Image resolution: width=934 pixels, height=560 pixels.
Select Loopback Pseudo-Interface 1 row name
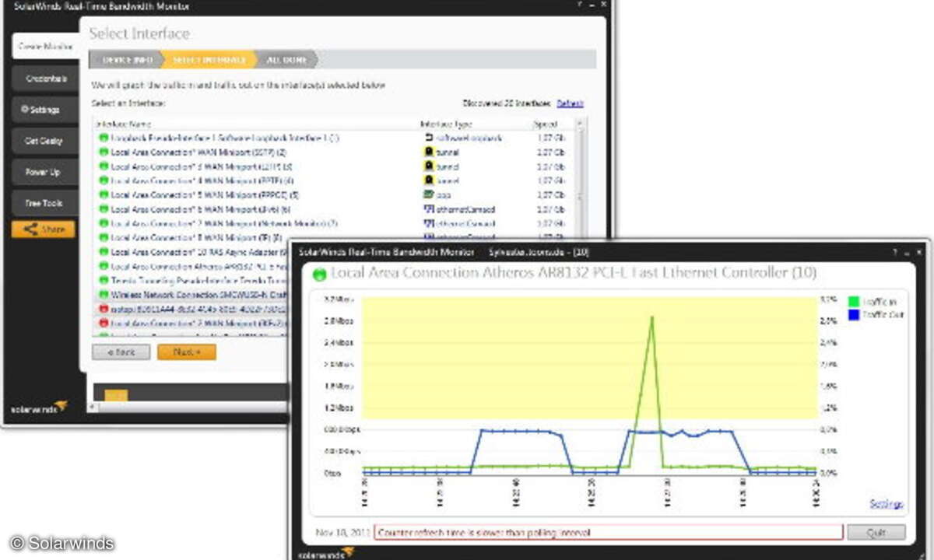click(225, 138)
